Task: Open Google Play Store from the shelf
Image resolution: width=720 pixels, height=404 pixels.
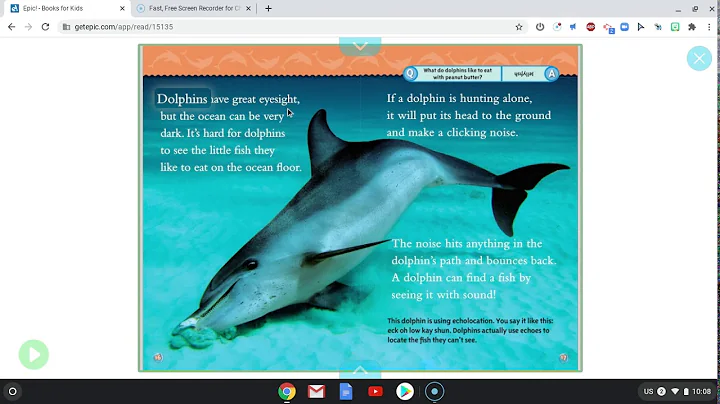Action: click(x=405, y=391)
